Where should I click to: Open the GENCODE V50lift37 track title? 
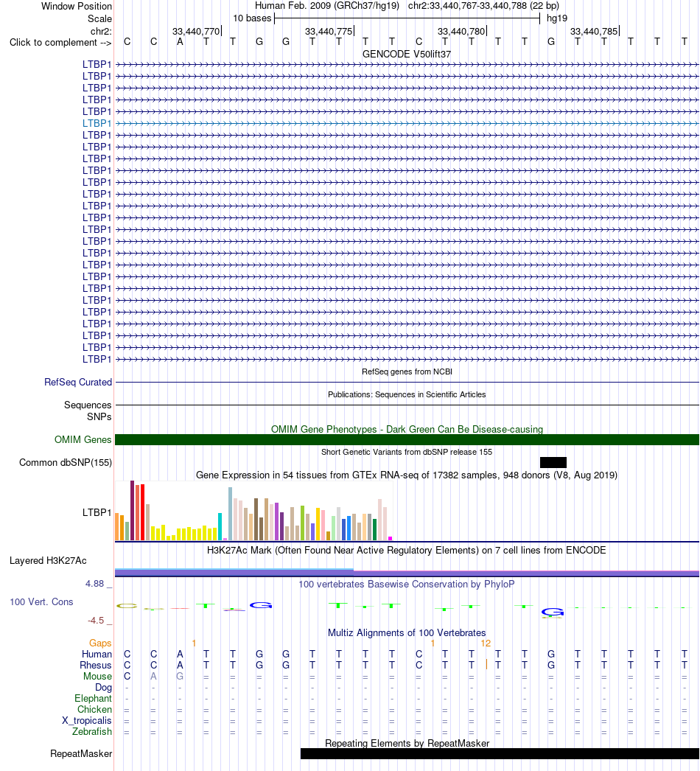coord(407,54)
